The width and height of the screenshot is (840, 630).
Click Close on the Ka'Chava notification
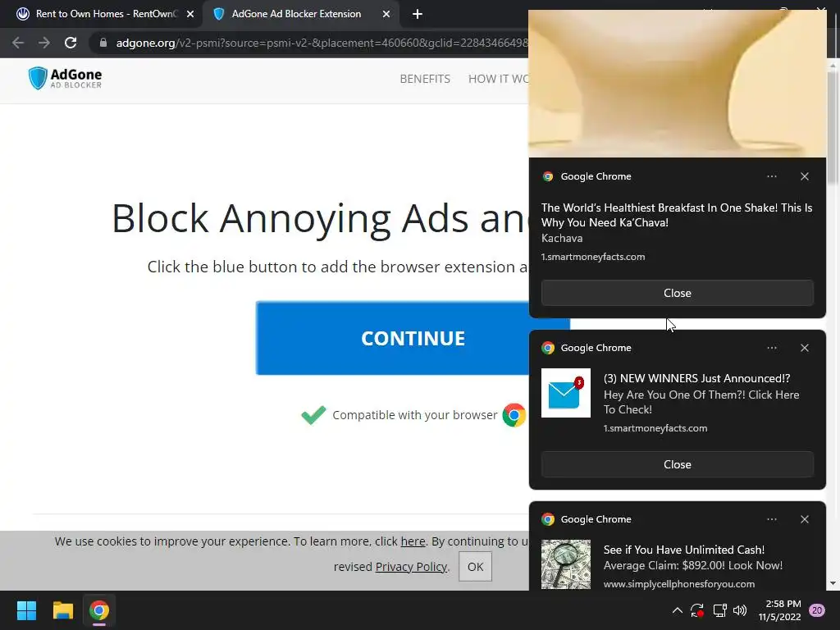point(677,293)
